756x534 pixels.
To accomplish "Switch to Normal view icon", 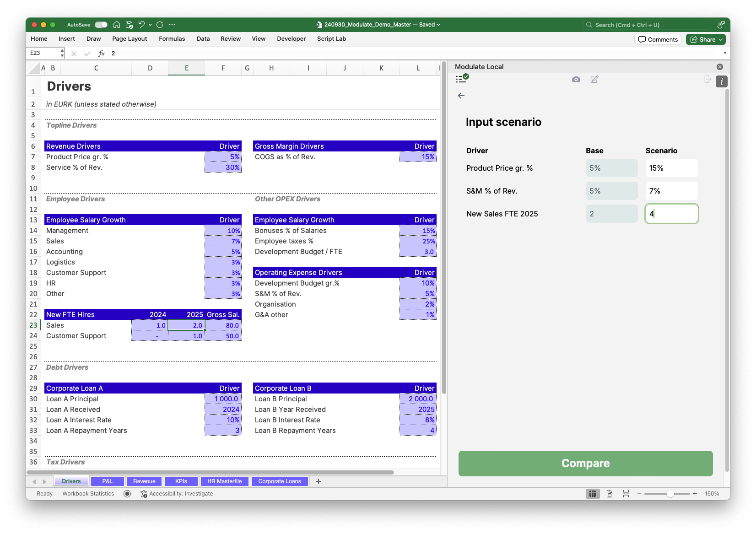I will click(593, 494).
